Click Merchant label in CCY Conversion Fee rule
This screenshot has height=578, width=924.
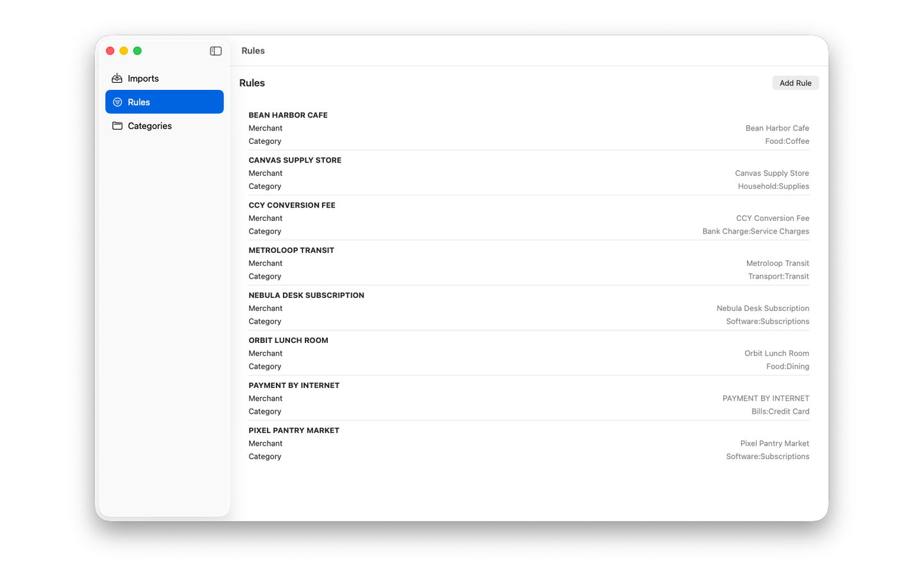pyautogui.click(x=266, y=218)
